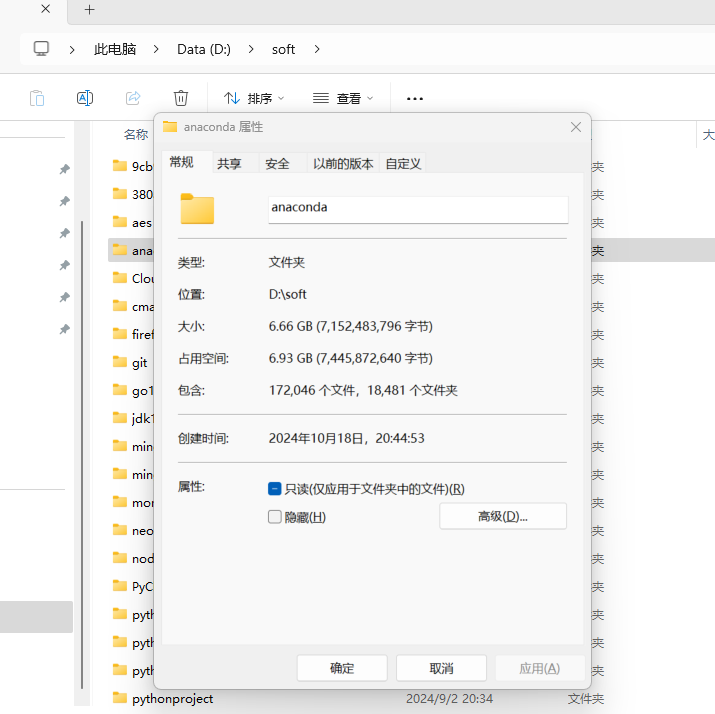Select the PyC folder row

pyautogui.click(x=132, y=586)
